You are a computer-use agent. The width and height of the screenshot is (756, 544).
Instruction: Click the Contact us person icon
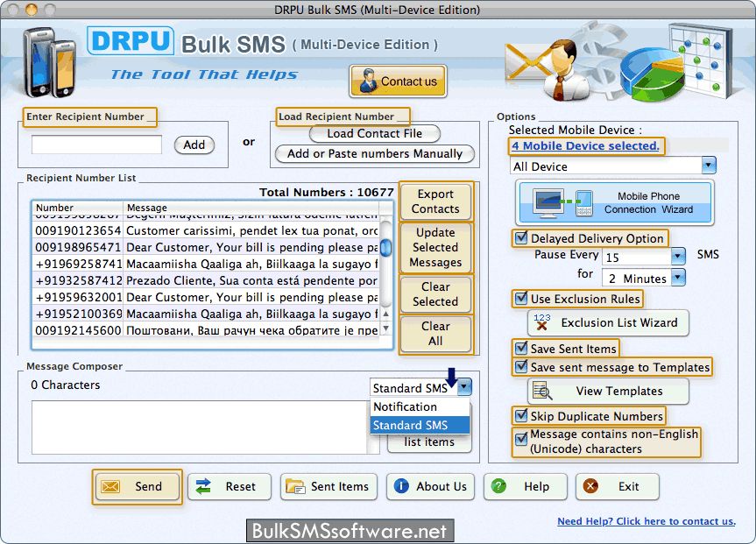[x=369, y=81]
